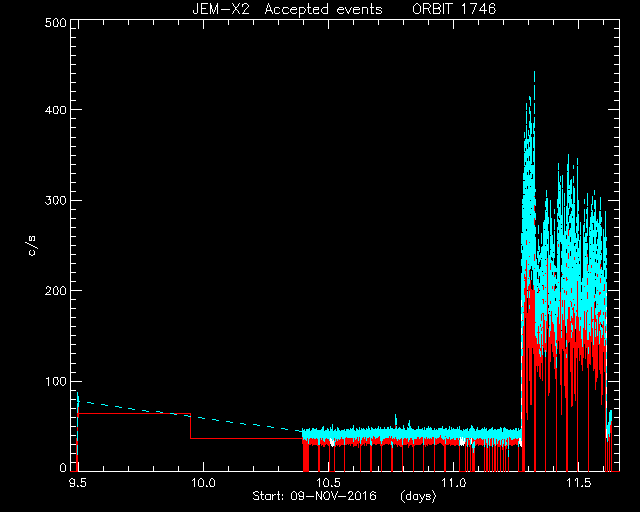Click the plot title 'JEM-X2 Accepted events'
The width and height of the screenshot is (640, 512).
[287, 9]
